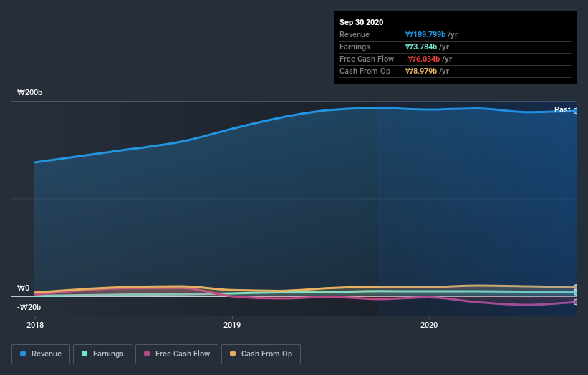The height and width of the screenshot is (375, 588).
Task: Click the Revenue label in tooltip
Action: coord(355,35)
